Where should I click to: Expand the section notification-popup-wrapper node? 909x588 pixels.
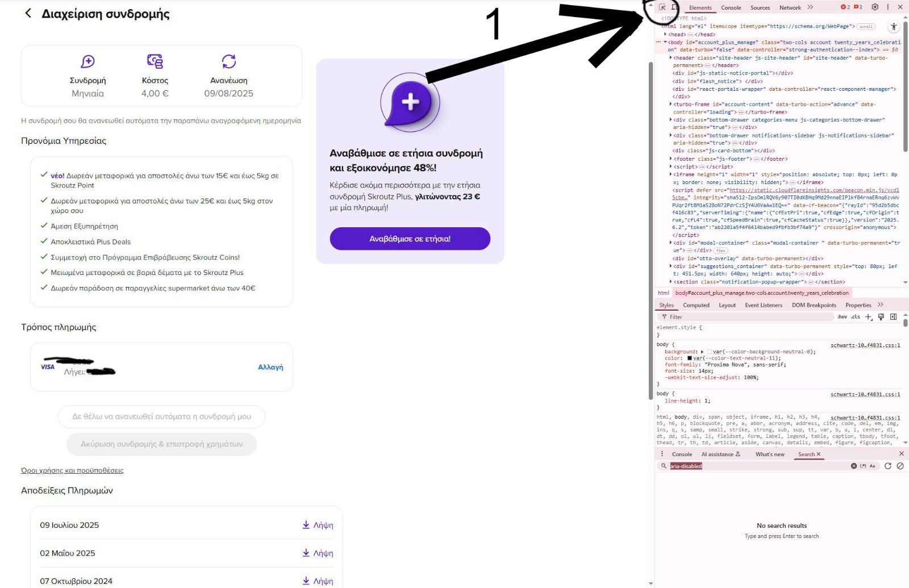tap(670, 282)
